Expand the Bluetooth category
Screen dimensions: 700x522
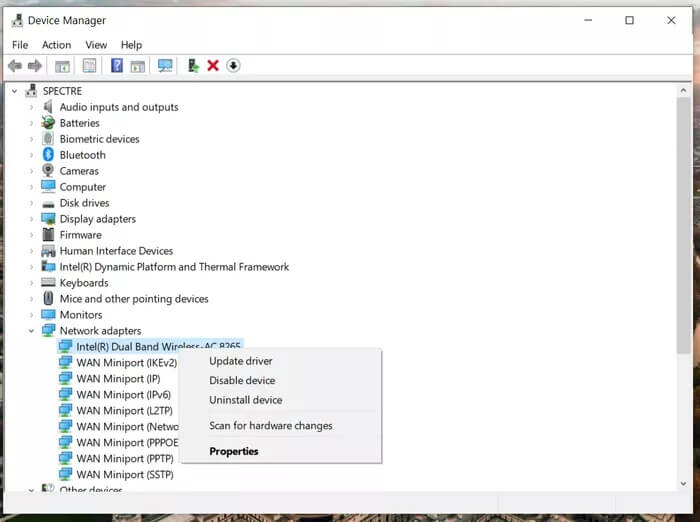point(31,155)
